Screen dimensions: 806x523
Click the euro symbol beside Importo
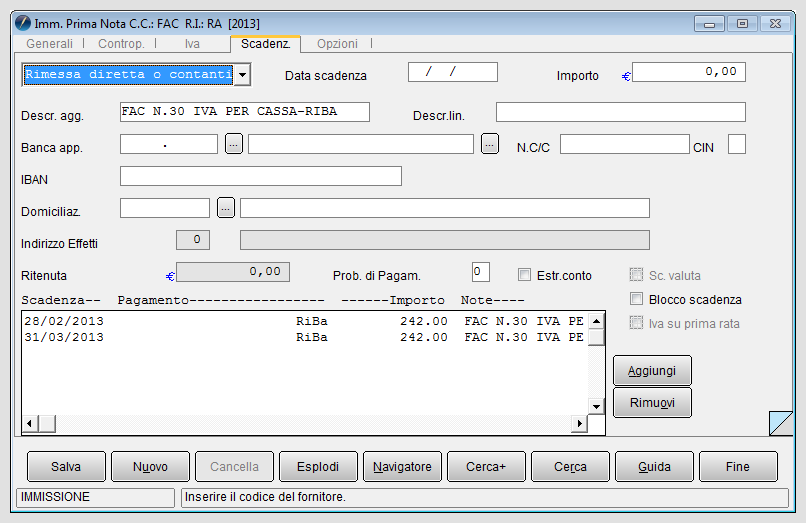pos(626,77)
